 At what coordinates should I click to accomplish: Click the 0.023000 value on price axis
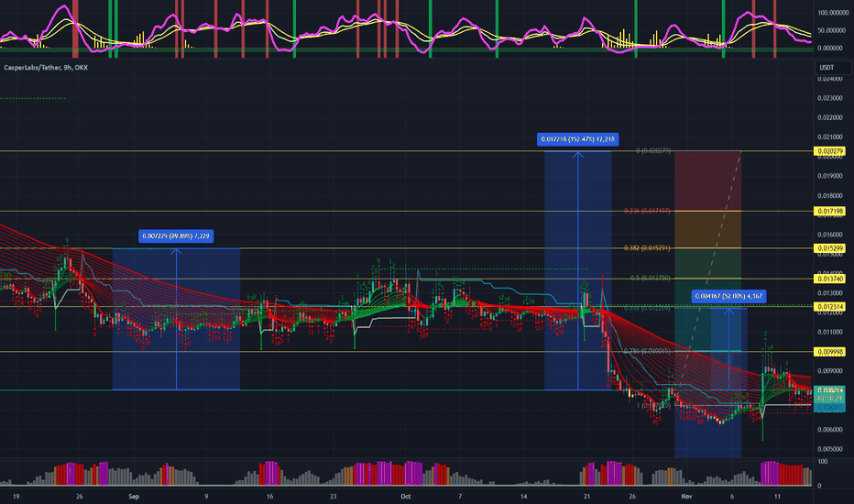pyautogui.click(x=830, y=98)
